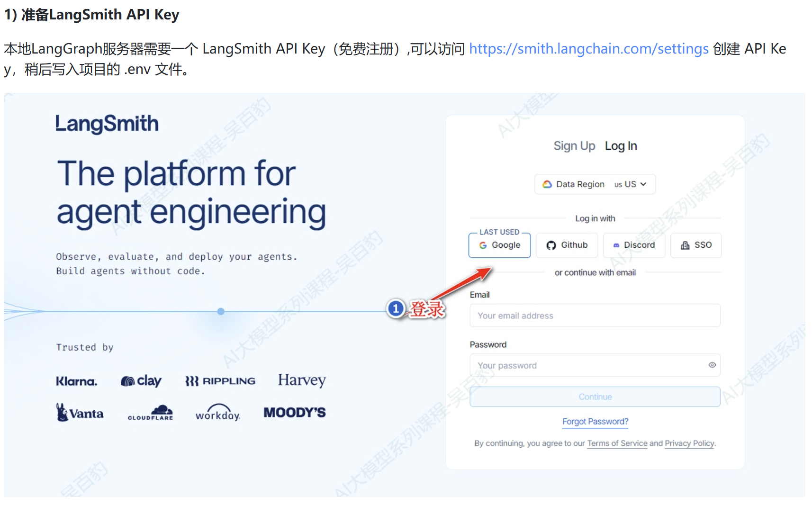This screenshot has width=812, height=506.
Task: Click the SSO building icon
Action: pos(685,245)
